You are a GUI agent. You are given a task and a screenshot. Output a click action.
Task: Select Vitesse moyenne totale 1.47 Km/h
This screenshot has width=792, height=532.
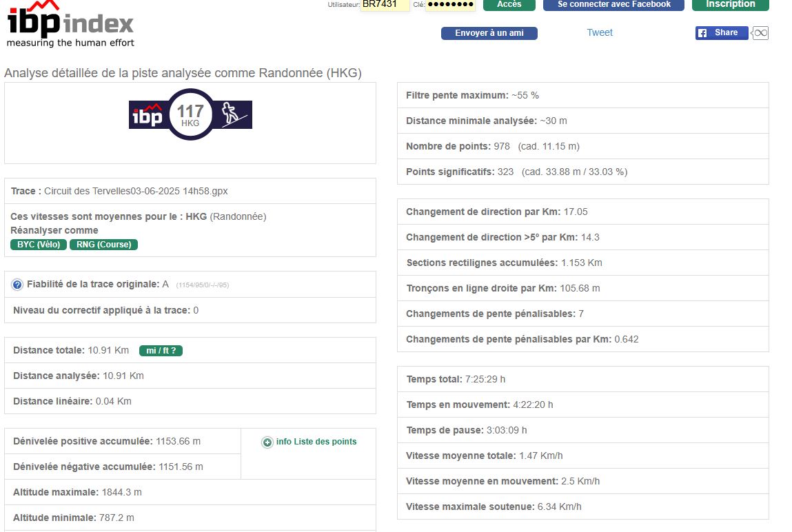click(485, 456)
